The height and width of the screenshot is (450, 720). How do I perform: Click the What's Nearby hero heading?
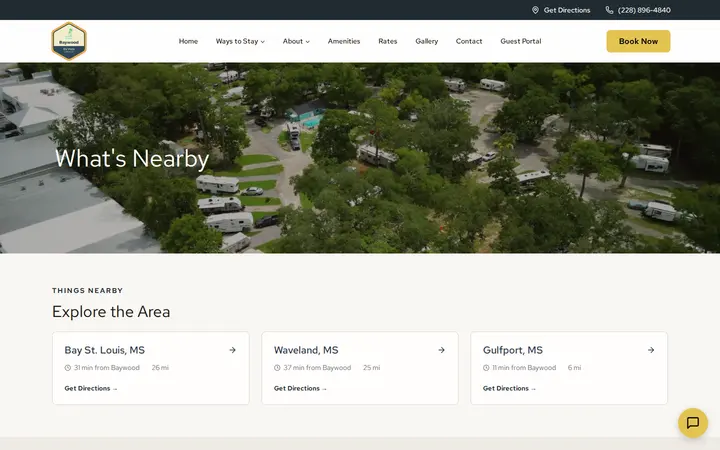(x=132, y=158)
